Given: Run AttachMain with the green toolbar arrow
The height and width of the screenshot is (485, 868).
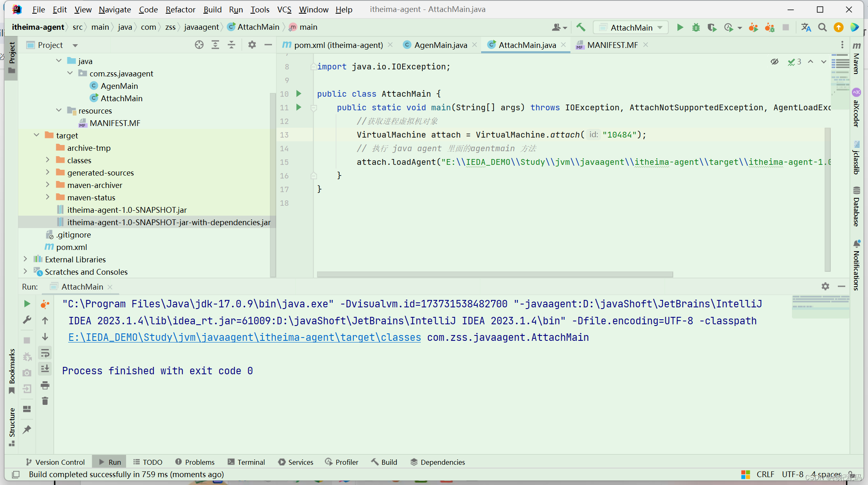Looking at the screenshot, I should [680, 28].
